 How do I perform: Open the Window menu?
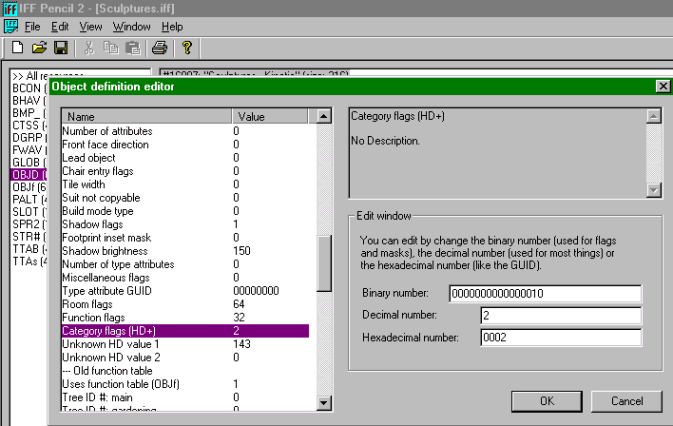click(130, 26)
